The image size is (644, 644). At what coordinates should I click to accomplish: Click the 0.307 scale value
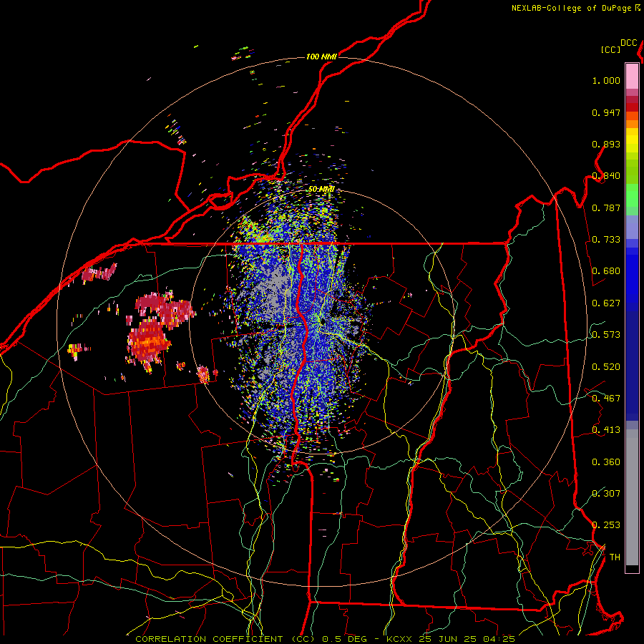(606, 494)
